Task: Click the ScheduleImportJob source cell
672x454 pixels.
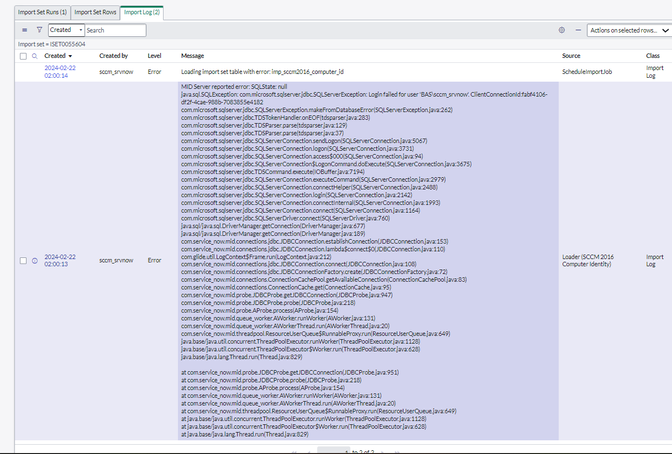Action: coord(587,72)
